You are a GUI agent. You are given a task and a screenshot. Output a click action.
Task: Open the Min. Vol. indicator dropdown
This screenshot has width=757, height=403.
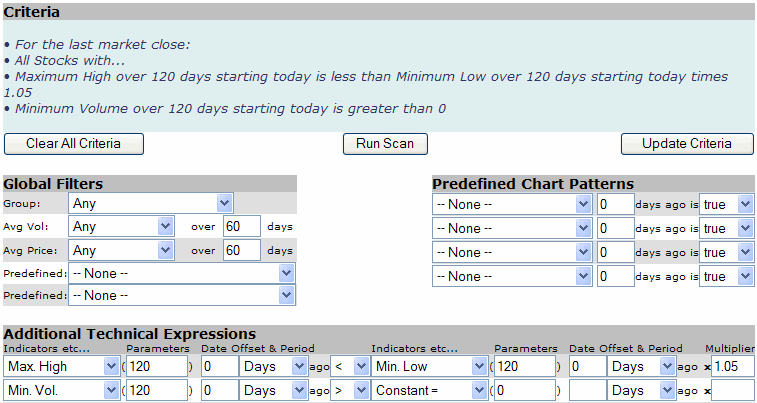[x=61, y=390]
